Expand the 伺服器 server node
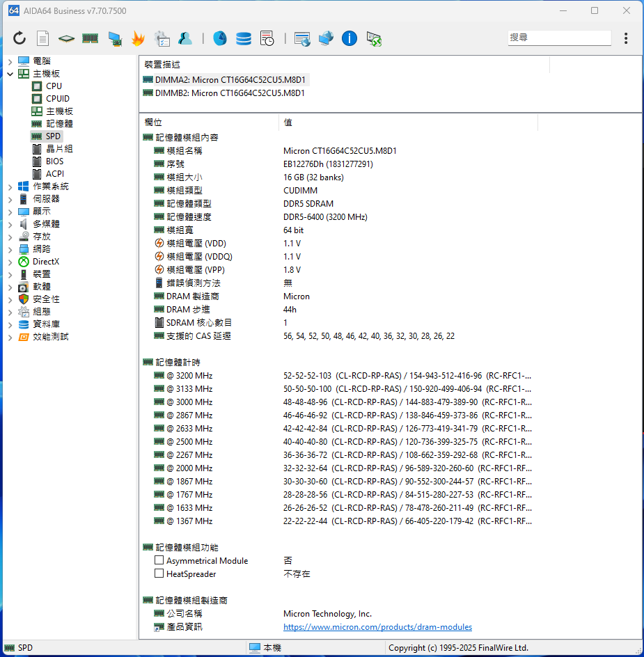644x657 pixels. click(x=10, y=200)
